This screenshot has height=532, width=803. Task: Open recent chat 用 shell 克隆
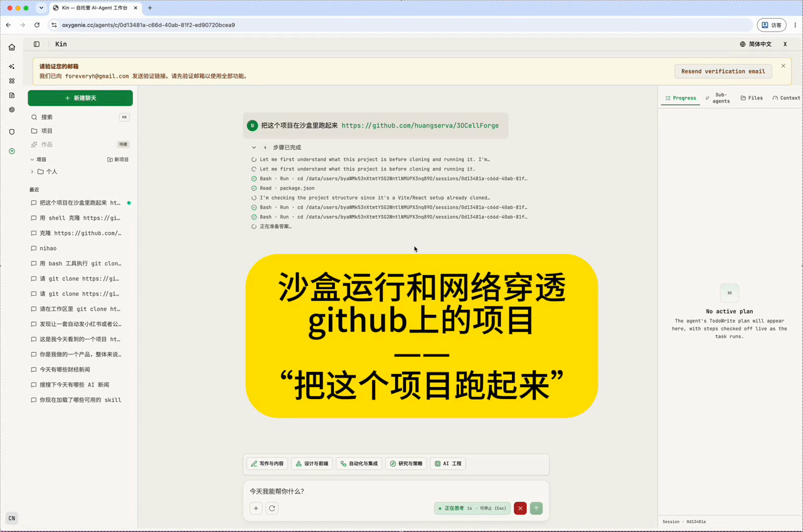tap(80, 218)
